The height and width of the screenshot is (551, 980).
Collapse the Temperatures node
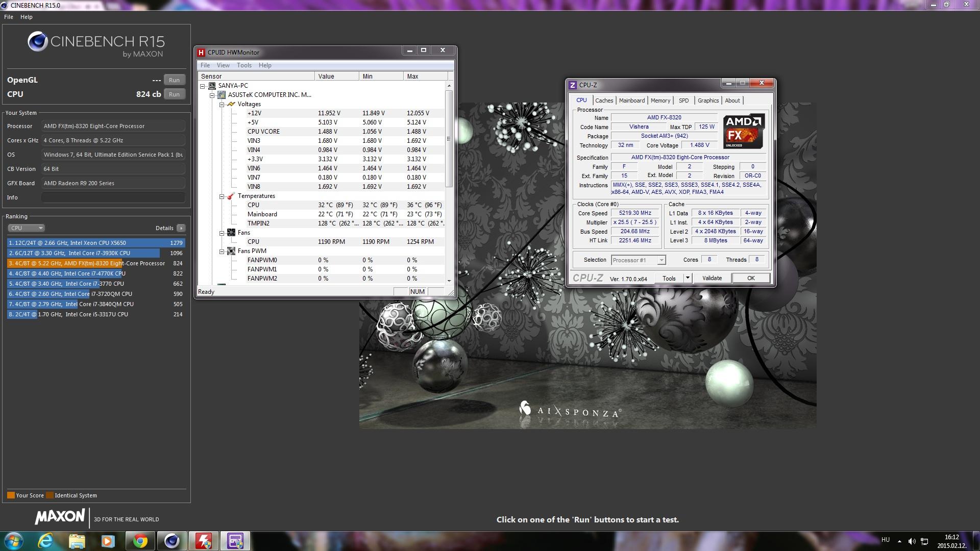222,196
